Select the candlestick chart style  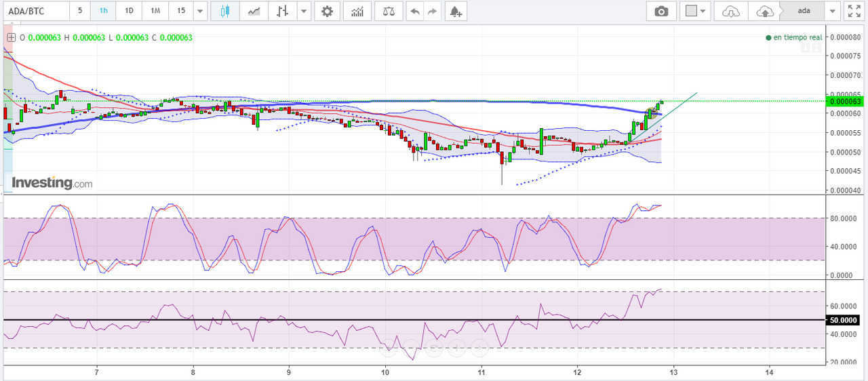(x=225, y=11)
